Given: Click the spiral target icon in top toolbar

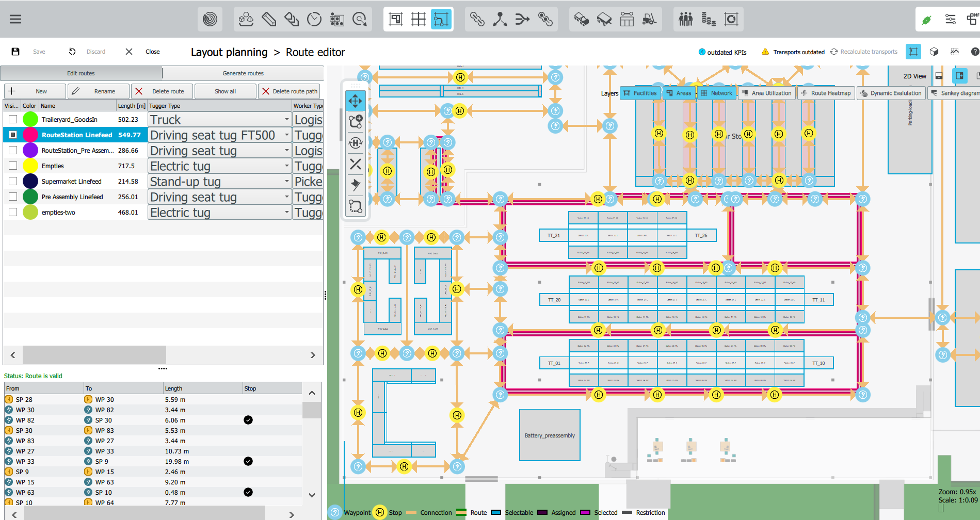Looking at the screenshot, I should pos(210,20).
